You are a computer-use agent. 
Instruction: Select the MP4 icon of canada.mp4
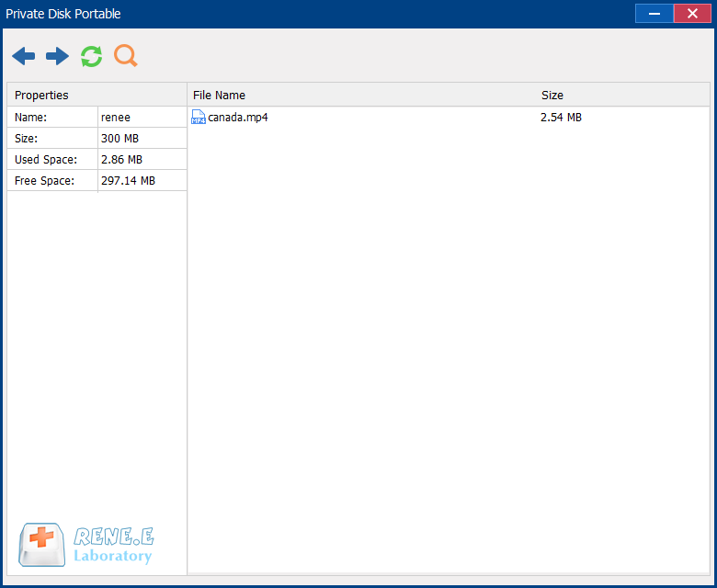point(198,118)
